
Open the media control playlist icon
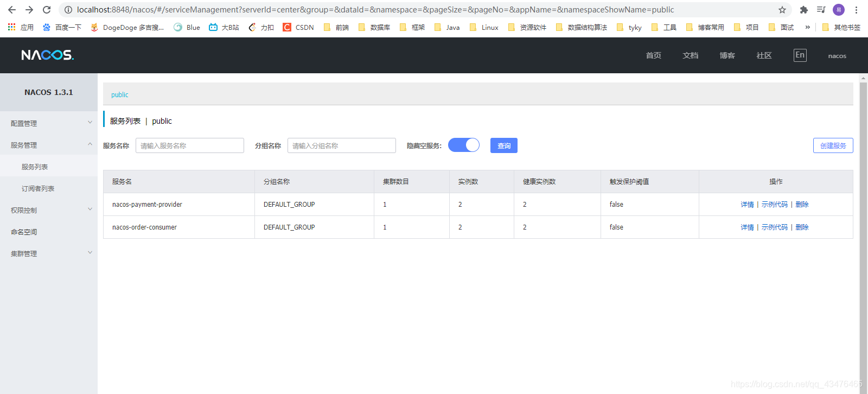821,10
